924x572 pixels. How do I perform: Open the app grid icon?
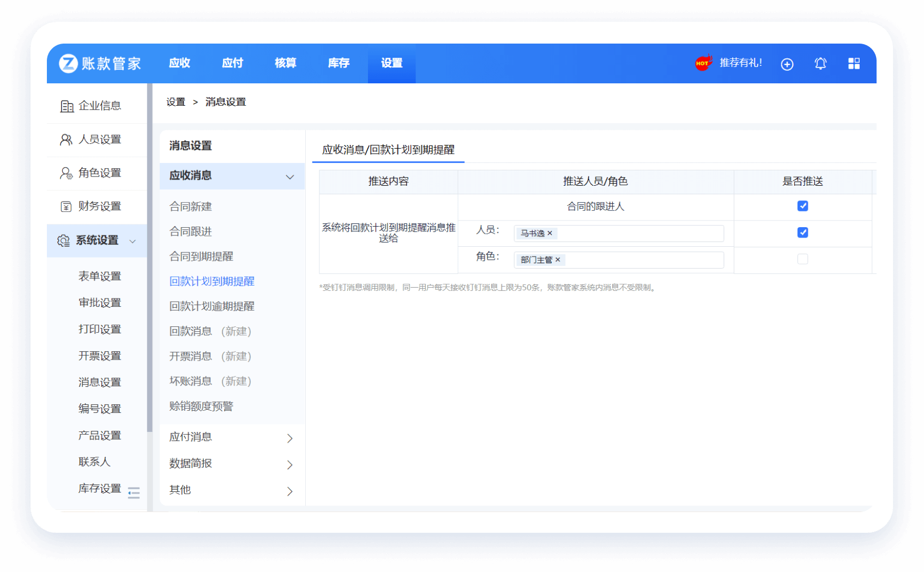pyautogui.click(x=854, y=64)
